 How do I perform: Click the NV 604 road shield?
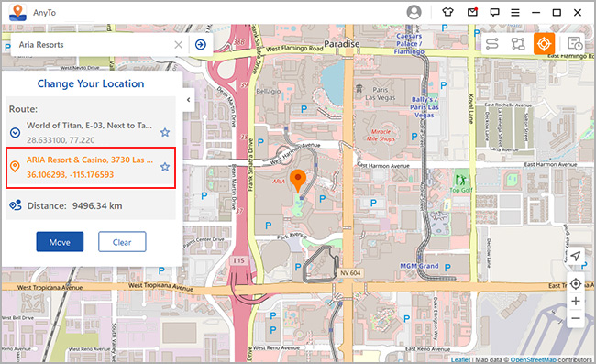coord(350,273)
